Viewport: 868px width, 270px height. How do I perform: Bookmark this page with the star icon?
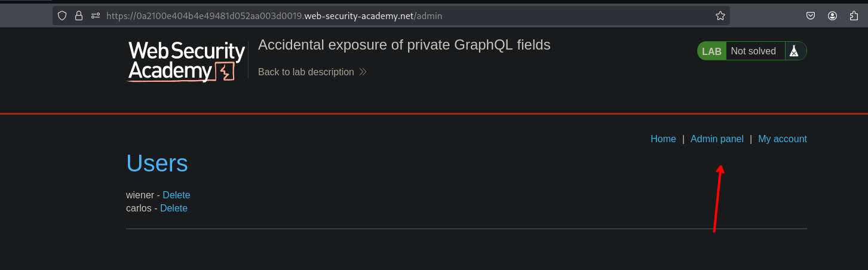[720, 16]
